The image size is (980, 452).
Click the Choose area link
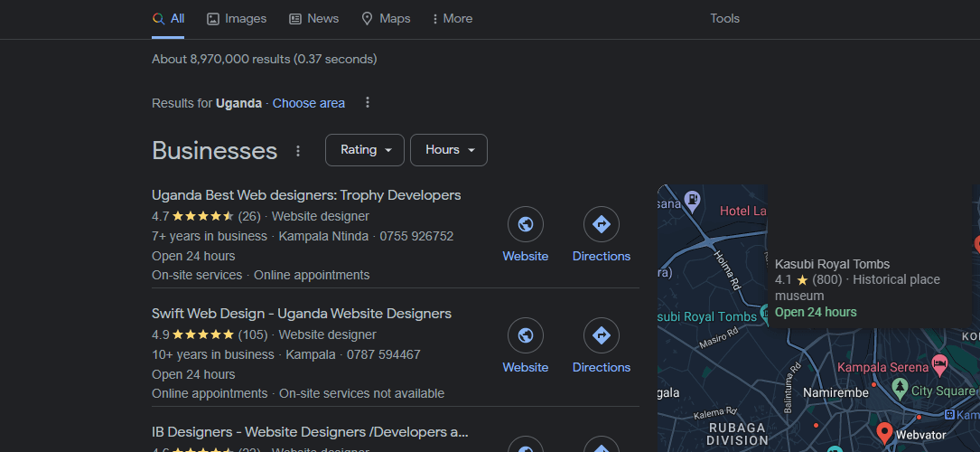tap(309, 103)
